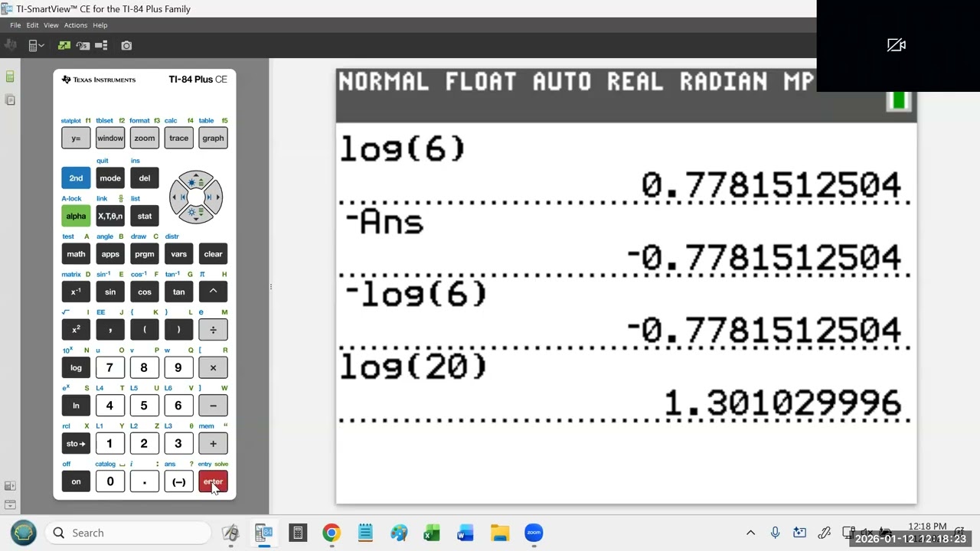Open the emulator explorer sidebar icon
The width and height of the screenshot is (980, 551).
tap(10, 100)
